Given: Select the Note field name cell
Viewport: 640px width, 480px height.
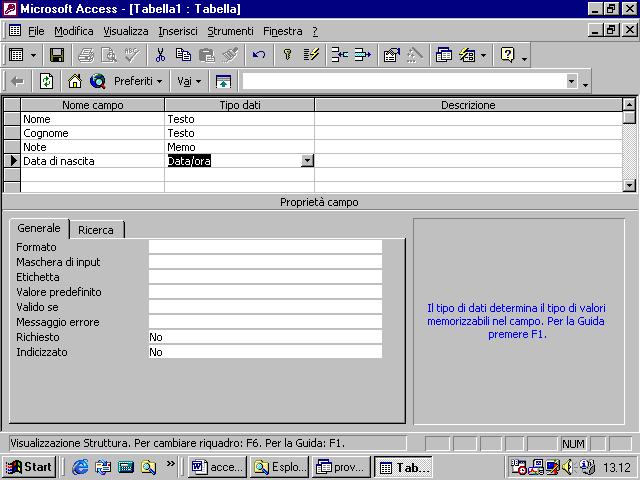Looking at the screenshot, I should pyautogui.click(x=93, y=147).
